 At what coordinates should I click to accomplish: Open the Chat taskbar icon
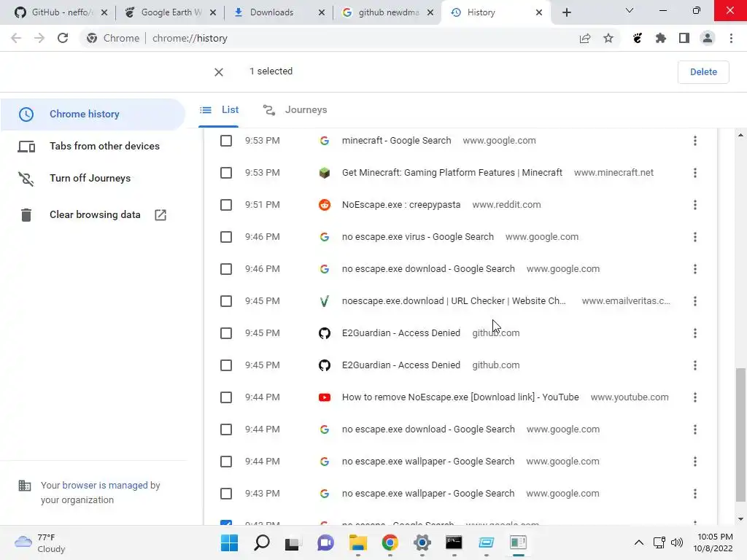325,542
